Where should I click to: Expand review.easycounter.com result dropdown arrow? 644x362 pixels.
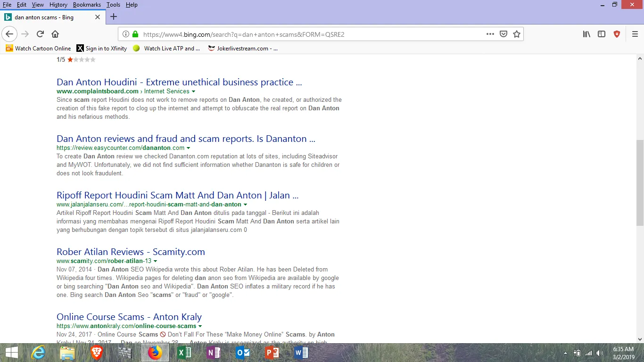(189, 148)
